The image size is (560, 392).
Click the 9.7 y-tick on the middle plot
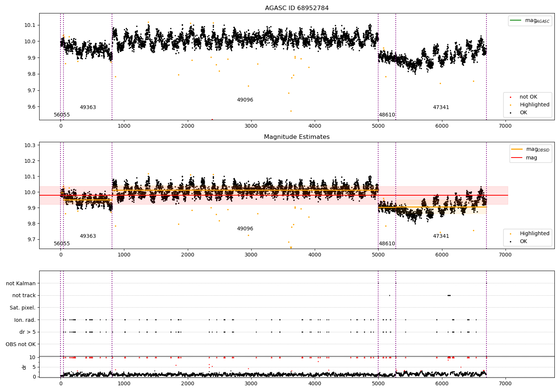[x=31, y=239]
